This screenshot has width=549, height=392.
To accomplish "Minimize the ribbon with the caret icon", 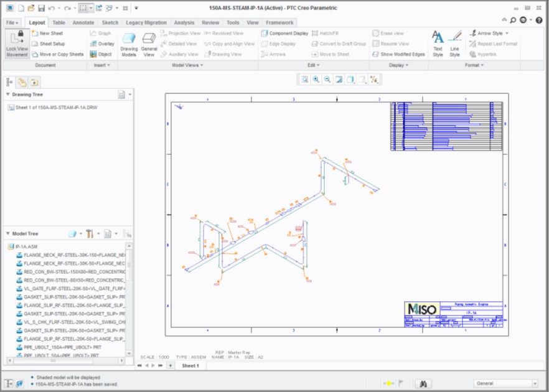I will pos(504,21).
